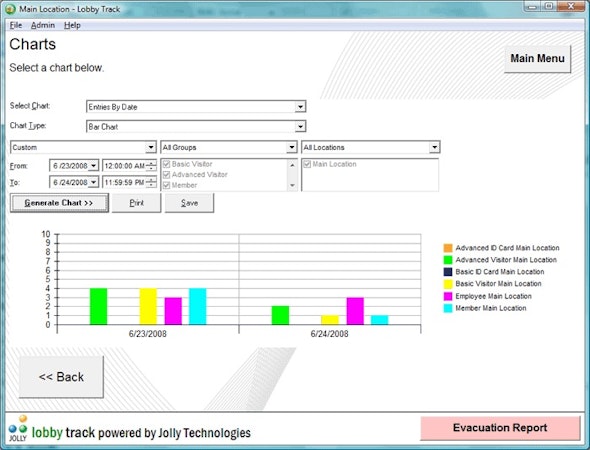Toggle the Main Location checkbox
The width and height of the screenshot is (590, 450).
(307, 164)
